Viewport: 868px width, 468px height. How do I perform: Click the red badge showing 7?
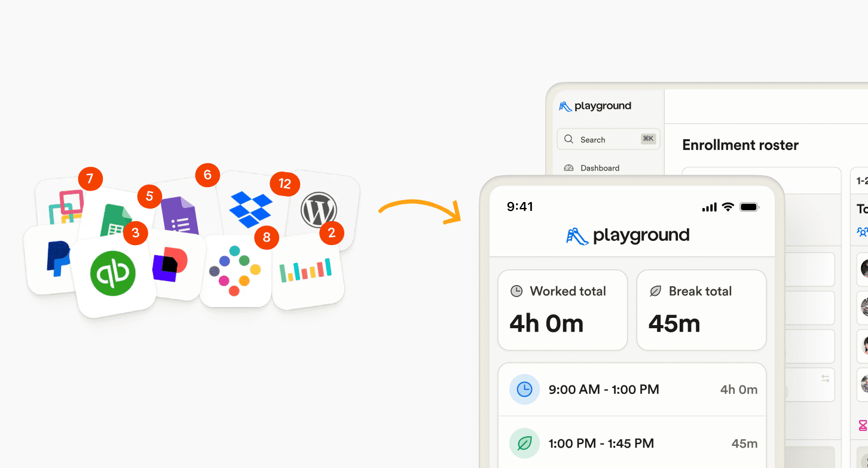pyautogui.click(x=90, y=178)
